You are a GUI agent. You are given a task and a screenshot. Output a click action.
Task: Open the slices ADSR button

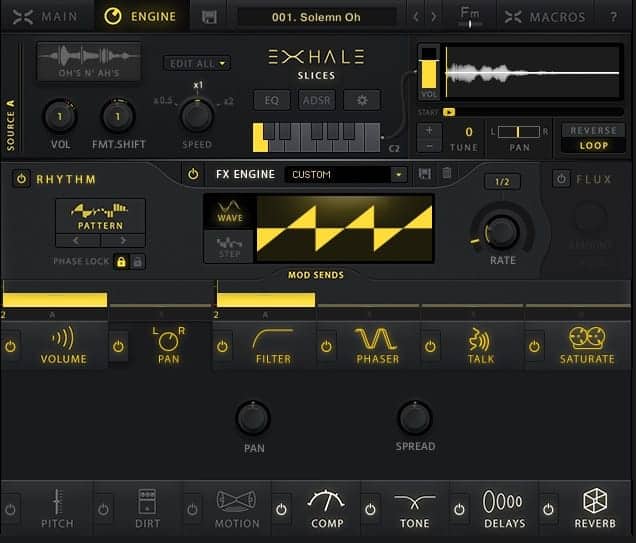(316, 100)
